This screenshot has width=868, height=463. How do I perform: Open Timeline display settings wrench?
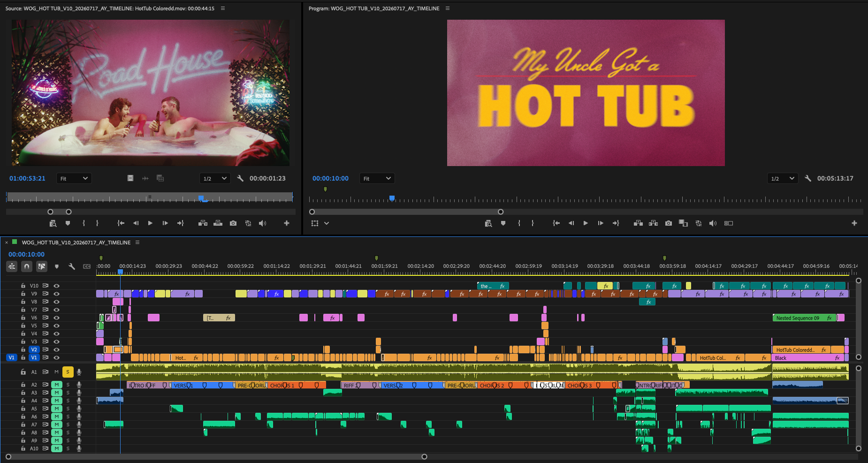click(72, 266)
